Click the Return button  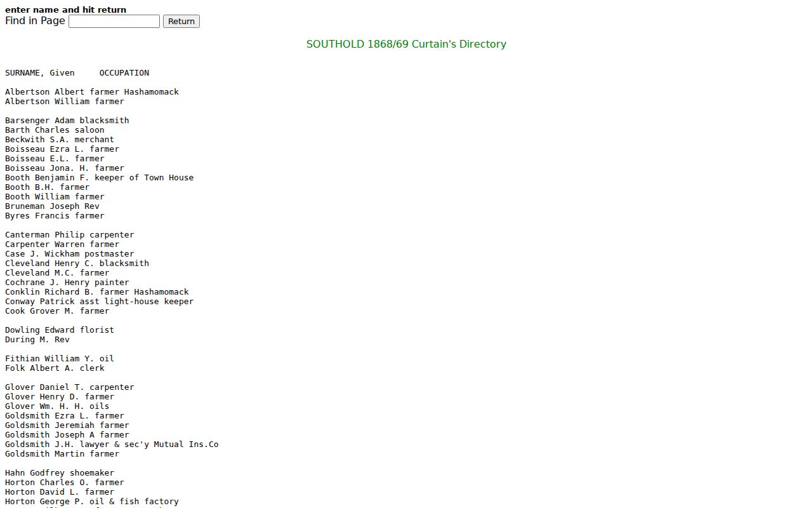pos(181,21)
